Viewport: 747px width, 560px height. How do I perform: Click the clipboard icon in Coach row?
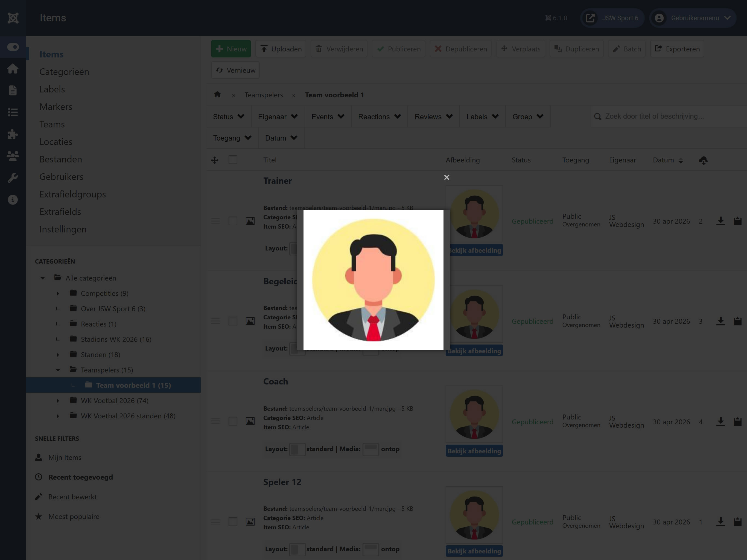(737, 422)
